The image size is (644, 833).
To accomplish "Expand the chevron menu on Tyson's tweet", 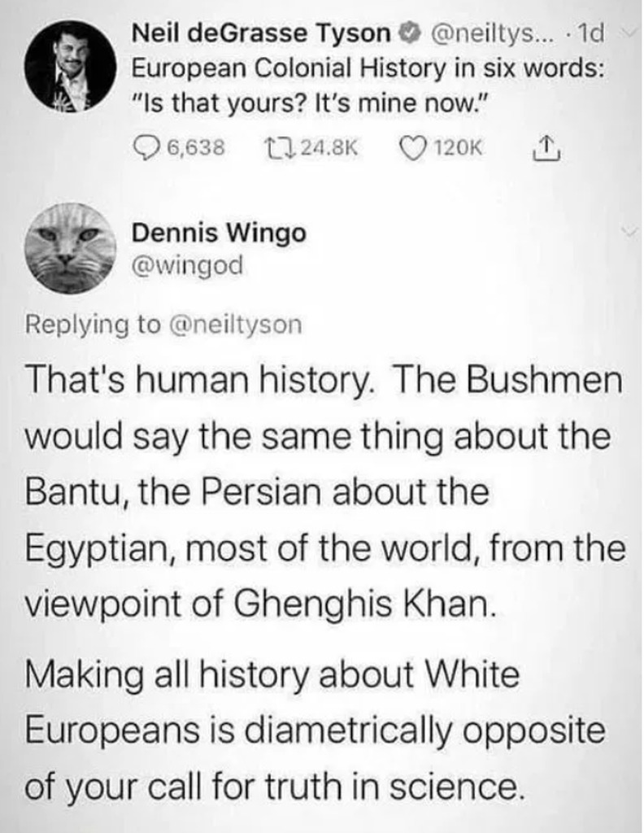I will coord(630,33).
